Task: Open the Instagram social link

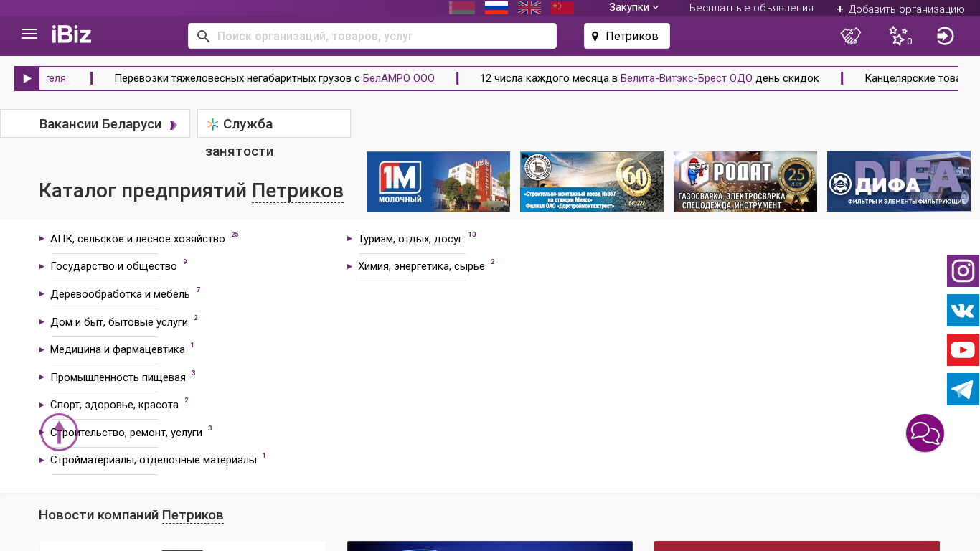Action: click(963, 271)
